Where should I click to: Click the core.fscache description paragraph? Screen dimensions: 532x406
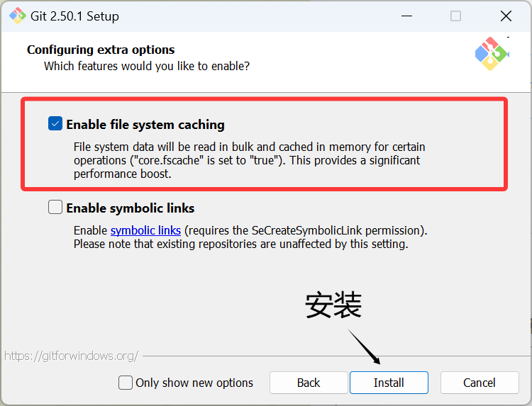point(248,160)
